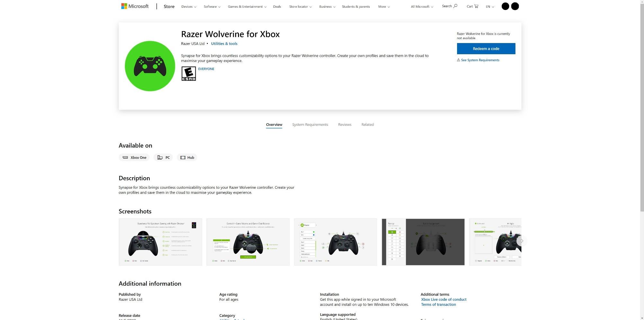Expand the Store locator menu

[300, 6]
